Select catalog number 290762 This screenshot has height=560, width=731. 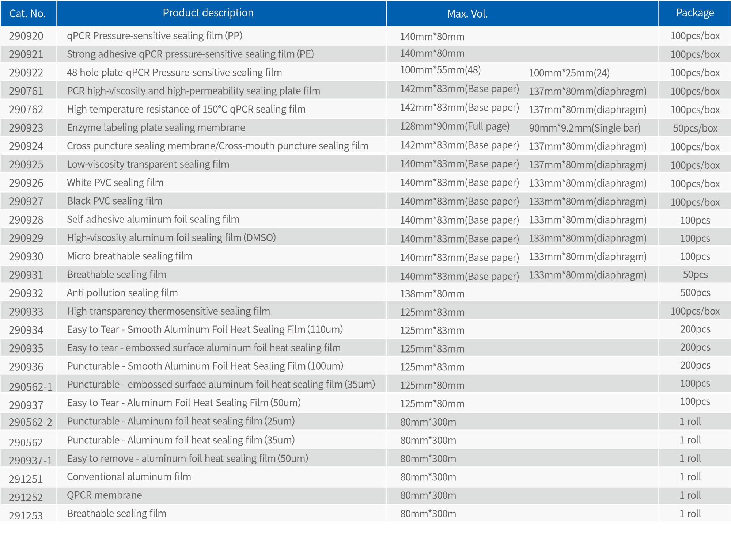[26, 110]
